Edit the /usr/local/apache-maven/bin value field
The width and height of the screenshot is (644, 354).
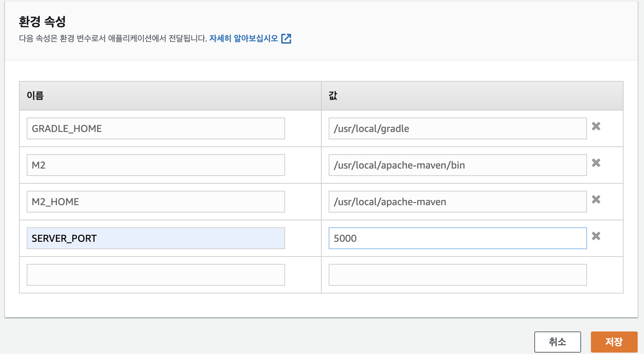pyautogui.click(x=458, y=165)
